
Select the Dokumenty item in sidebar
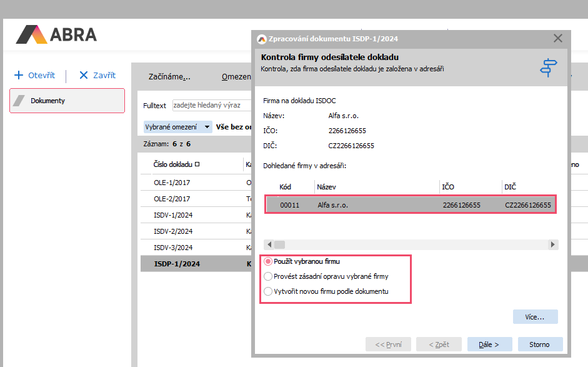[x=67, y=101]
